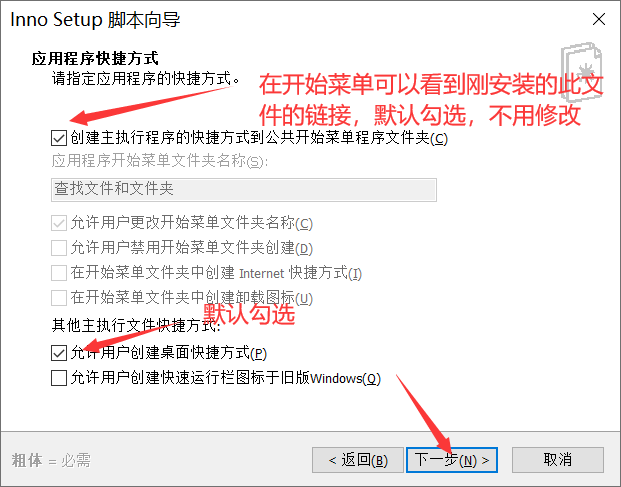
Task: Close the Inno Setup script wizard dialog
Action: click(598, 19)
